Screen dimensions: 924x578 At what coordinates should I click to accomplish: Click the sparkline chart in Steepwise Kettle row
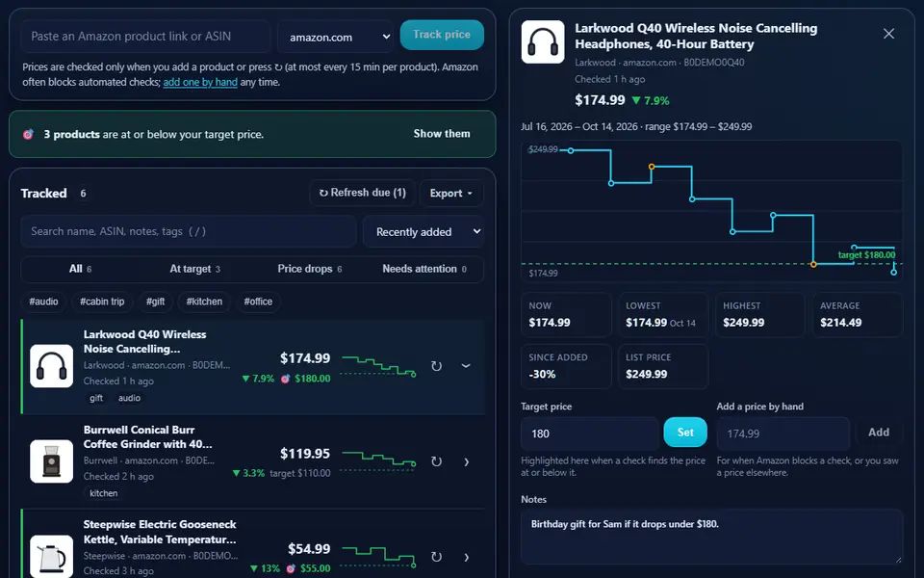379,557
